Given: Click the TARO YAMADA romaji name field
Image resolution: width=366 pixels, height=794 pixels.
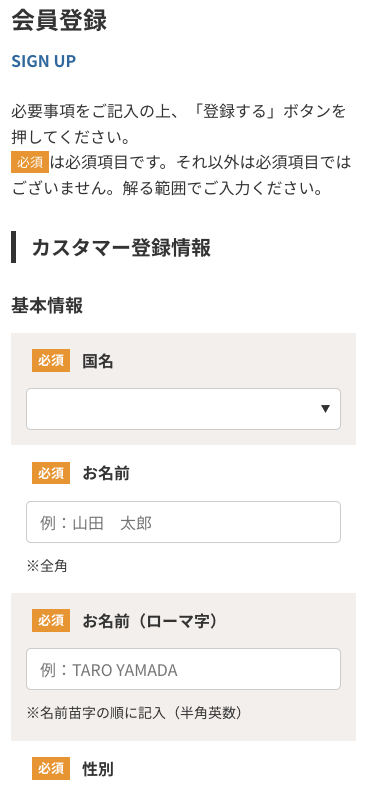Looking at the screenshot, I should pos(183,669).
